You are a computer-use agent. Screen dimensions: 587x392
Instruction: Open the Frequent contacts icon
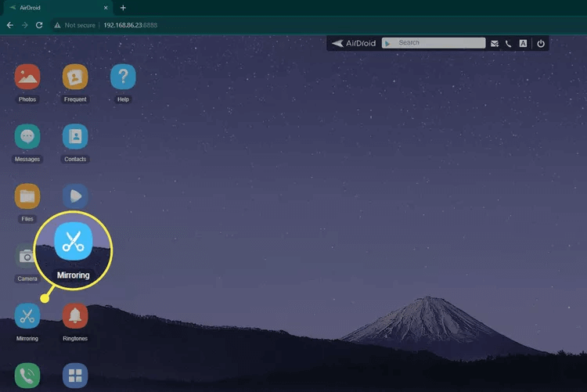75,77
